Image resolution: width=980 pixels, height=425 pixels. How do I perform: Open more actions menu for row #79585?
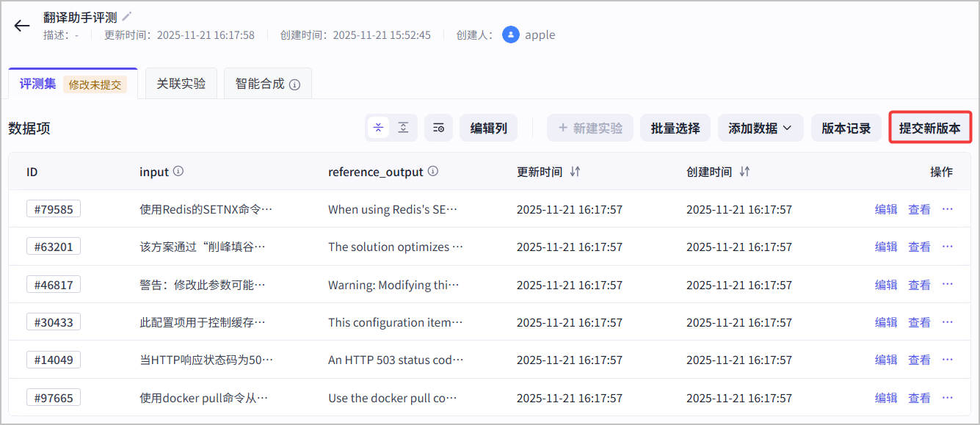click(x=947, y=209)
